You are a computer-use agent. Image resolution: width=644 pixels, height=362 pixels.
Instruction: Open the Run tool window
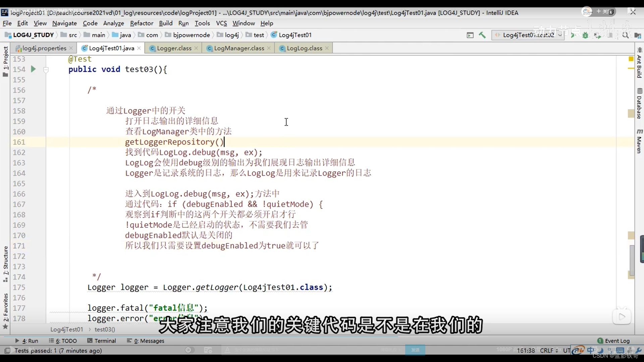click(27, 341)
